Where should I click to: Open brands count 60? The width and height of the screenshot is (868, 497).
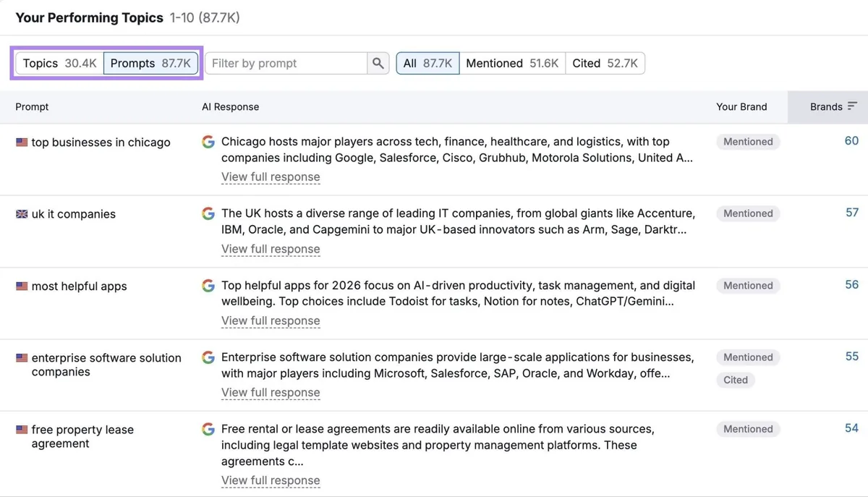(x=851, y=141)
